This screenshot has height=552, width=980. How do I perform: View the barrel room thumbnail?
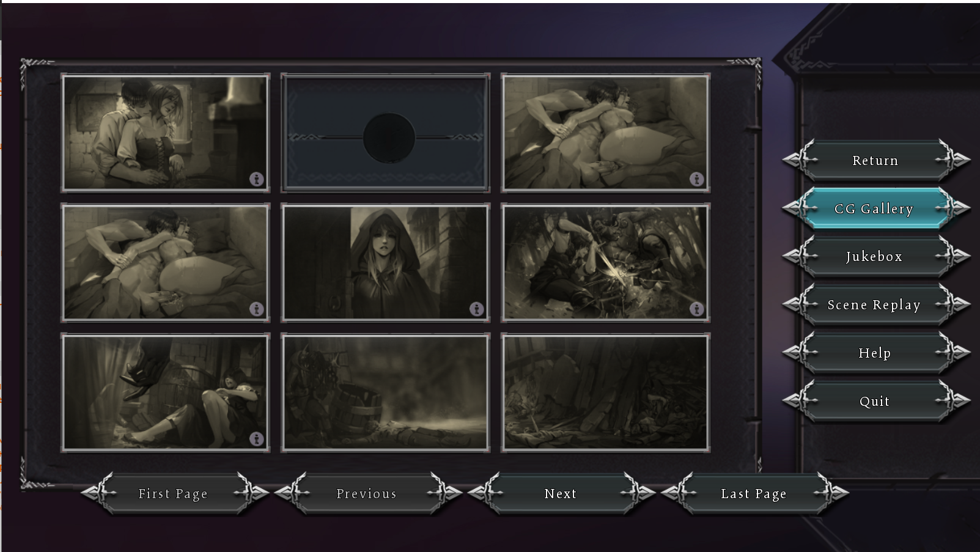tap(386, 392)
